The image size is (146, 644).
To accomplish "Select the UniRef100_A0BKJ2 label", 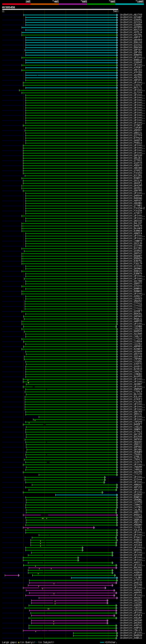I will (131, 638).
